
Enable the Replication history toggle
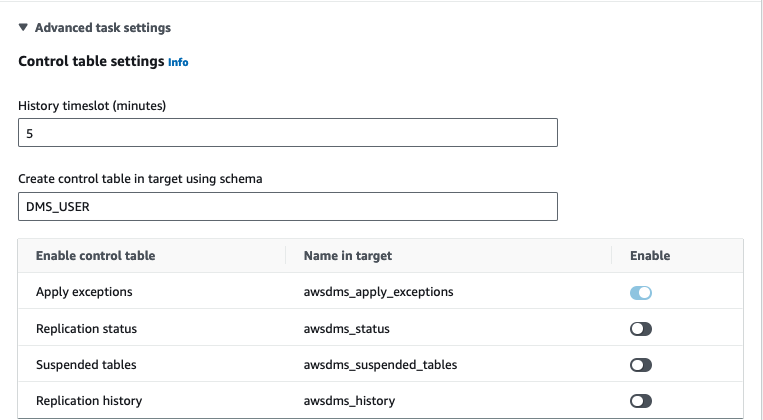pos(641,401)
